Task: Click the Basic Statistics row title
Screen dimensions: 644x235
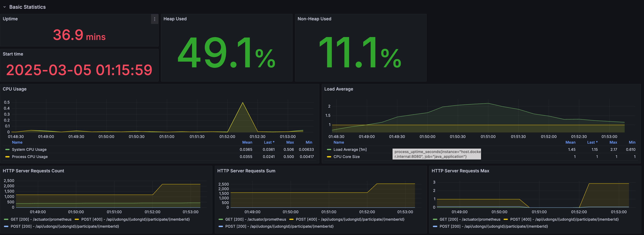Action: click(x=28, y=7)
